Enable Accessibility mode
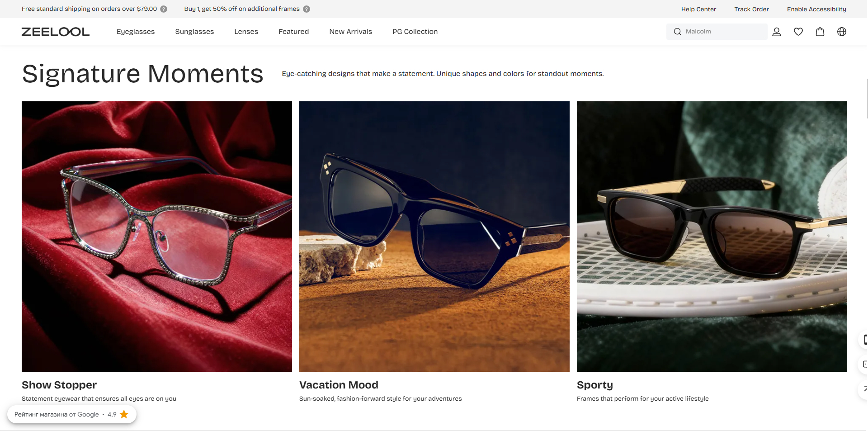 [x=816, y=9]
